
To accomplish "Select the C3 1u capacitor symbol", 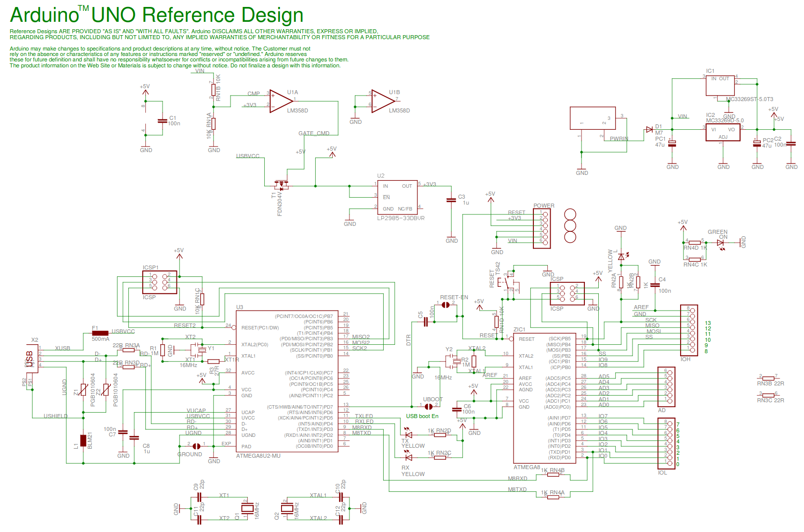I will 451,200.
